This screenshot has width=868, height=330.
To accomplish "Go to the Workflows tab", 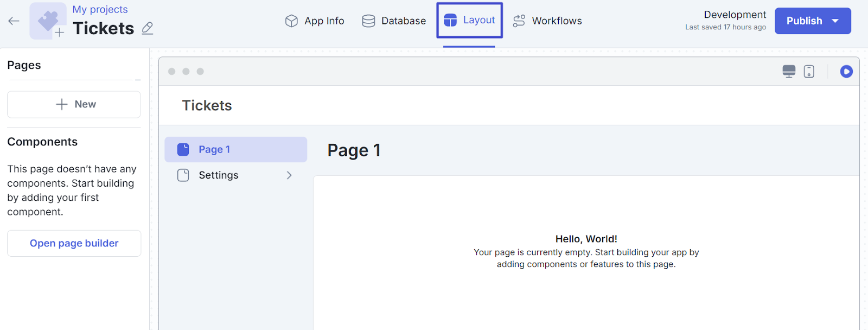I will [x=547, y=21].
